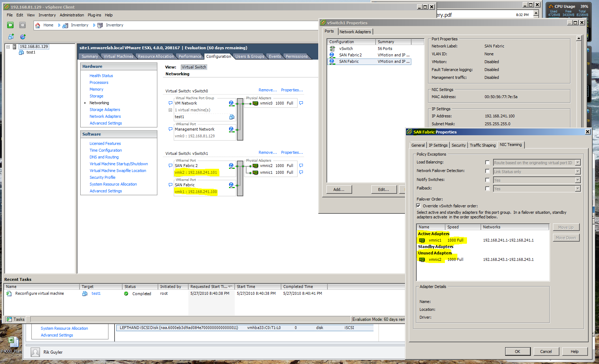The image size is (599, 364).
Task: Collapse the 1 virtual machine(s) list
Action: 170,110
